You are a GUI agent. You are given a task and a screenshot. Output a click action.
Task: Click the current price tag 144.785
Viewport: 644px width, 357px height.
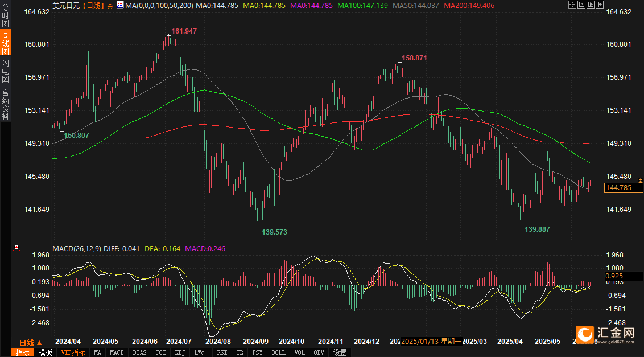click(624, 188)
